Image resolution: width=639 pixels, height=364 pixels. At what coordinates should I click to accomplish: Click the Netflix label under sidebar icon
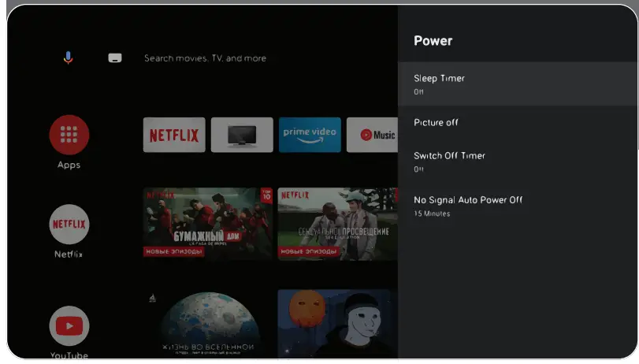[69, 254]
